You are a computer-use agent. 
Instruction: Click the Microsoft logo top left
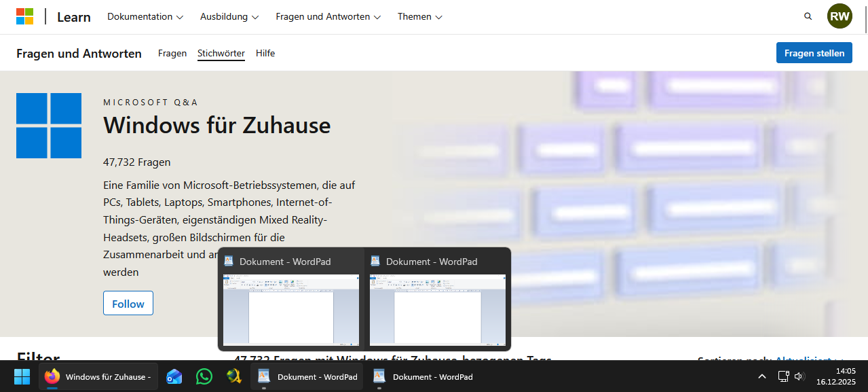[25, 16]
